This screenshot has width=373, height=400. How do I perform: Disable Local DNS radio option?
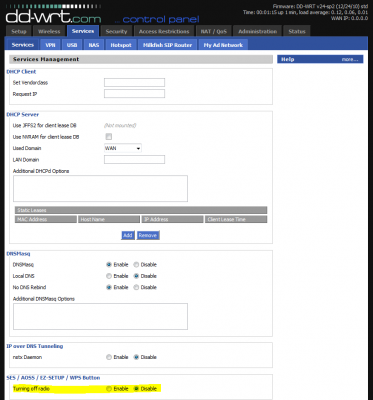tap(136, 276)
